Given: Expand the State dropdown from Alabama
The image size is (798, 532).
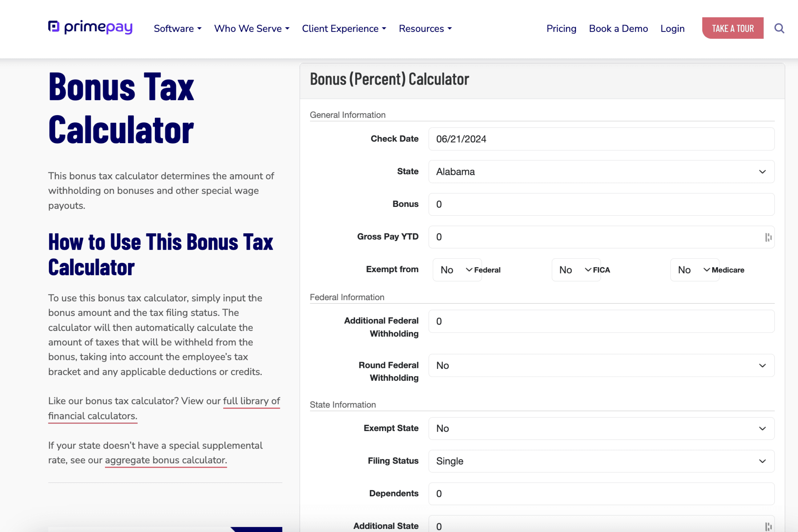Looking at the screenshot, I should point(602,171).
